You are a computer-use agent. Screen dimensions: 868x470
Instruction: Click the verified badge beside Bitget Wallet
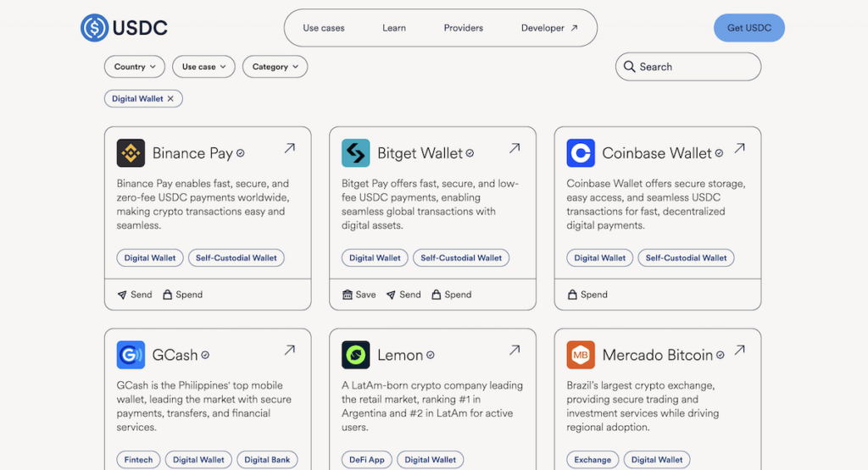tap(470, 153)
